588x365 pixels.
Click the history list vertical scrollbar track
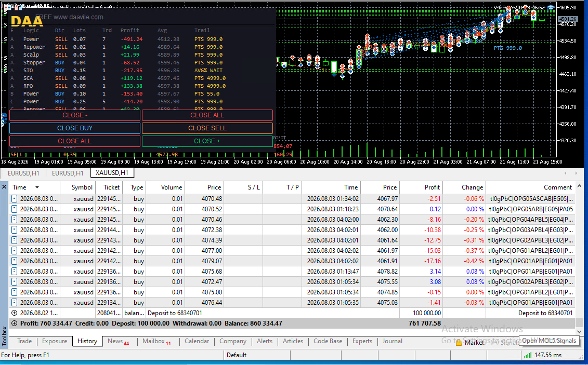579,259
